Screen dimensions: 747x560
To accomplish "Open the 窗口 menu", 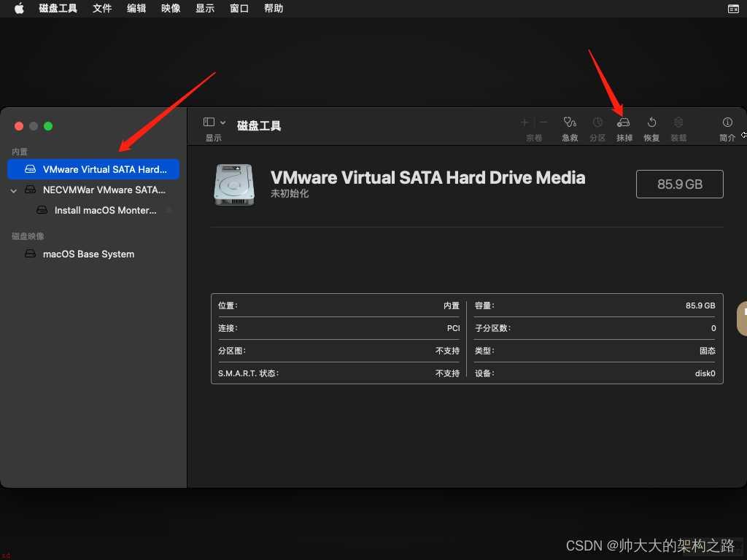I will [239, 8].
